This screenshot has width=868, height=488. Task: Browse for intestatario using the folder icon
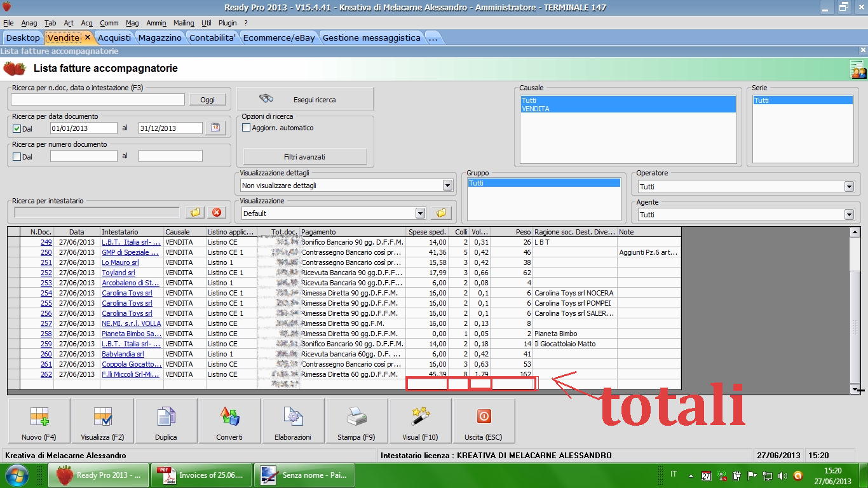(x=195, y=212)
